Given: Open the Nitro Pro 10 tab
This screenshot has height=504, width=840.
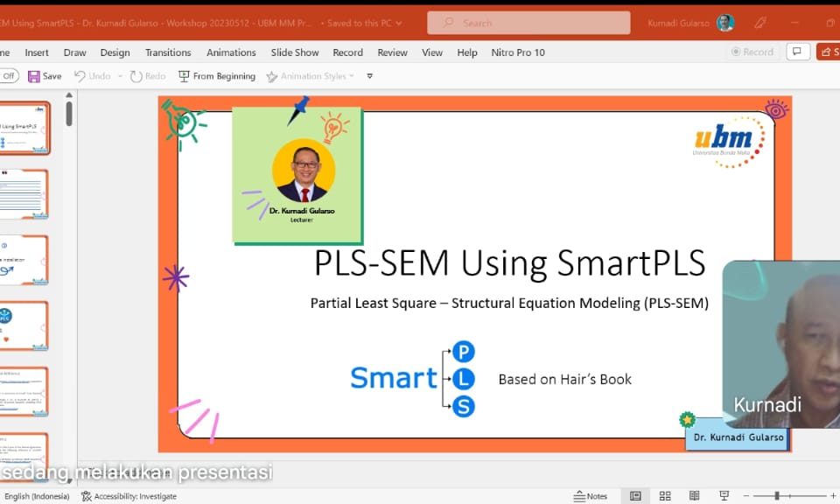Looking at the screenshot, I should [517, 52].
